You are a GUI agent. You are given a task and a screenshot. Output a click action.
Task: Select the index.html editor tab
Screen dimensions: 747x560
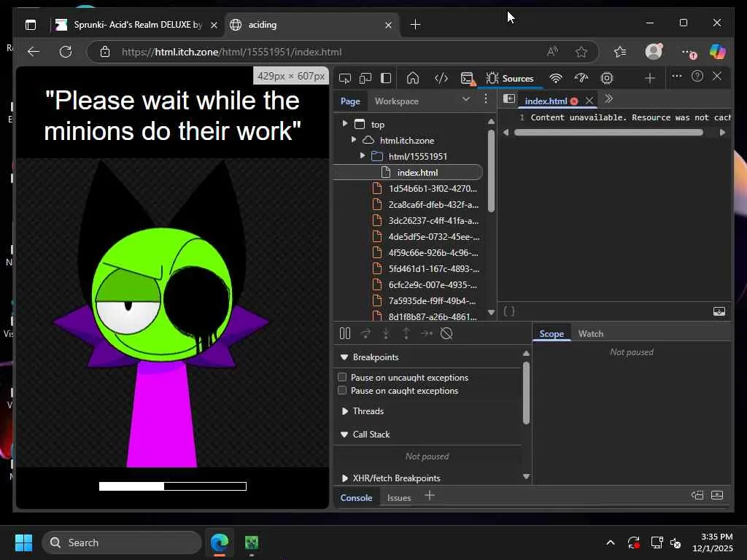click(x=546, y=101)
